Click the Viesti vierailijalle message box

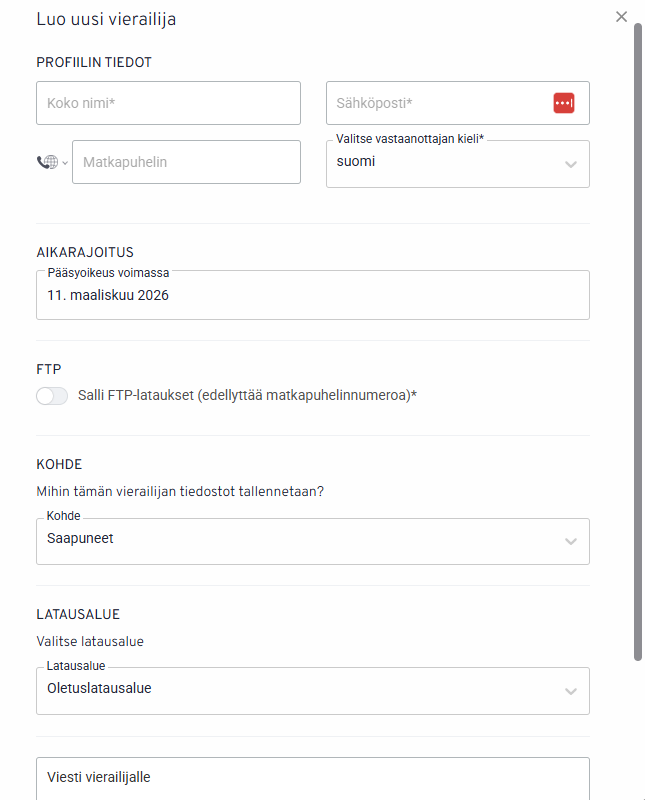coord(312,778)
